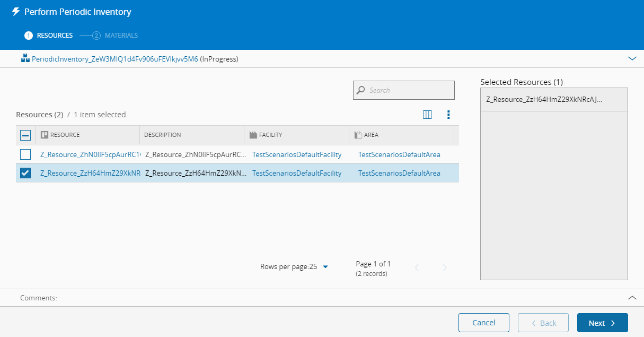Expand the Comments section chevron
Screen dimensions: 644x337
pyautogui.click(x=632, y=298)
